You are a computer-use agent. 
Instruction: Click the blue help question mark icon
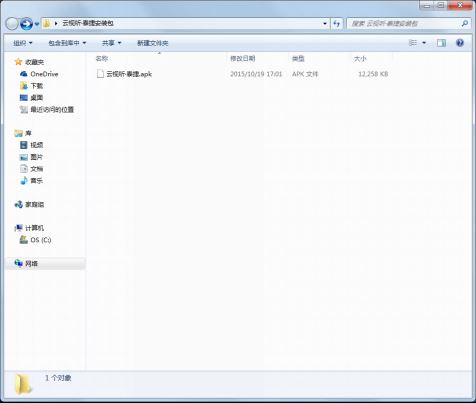pos(460,43)
